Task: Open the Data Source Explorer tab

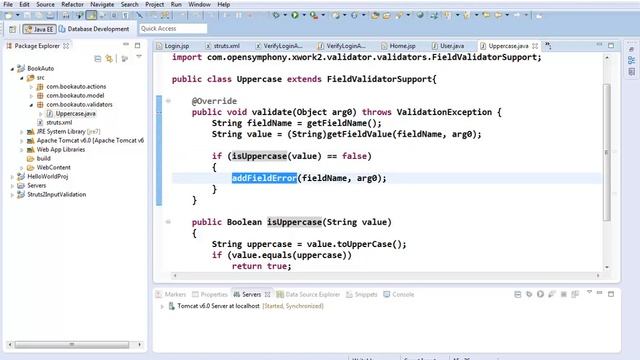Action: click(308, 295)
